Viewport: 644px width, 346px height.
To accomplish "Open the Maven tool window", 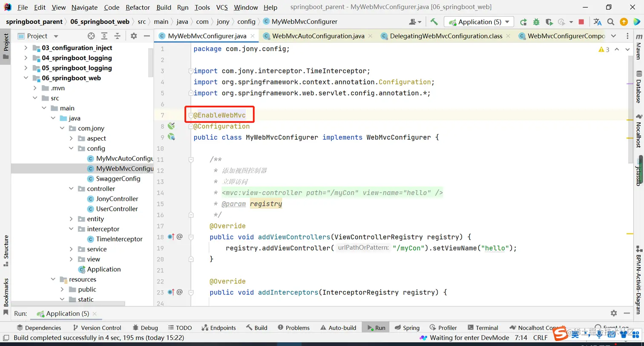I will coord(638,47).
